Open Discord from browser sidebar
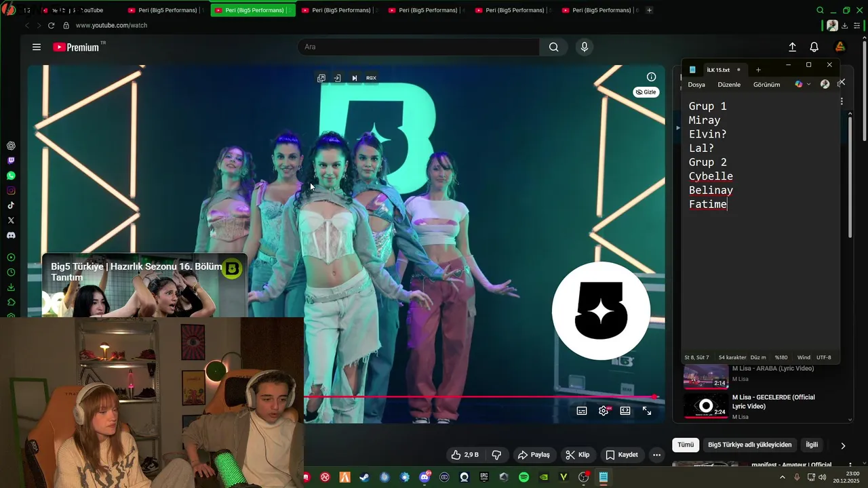 11,235
